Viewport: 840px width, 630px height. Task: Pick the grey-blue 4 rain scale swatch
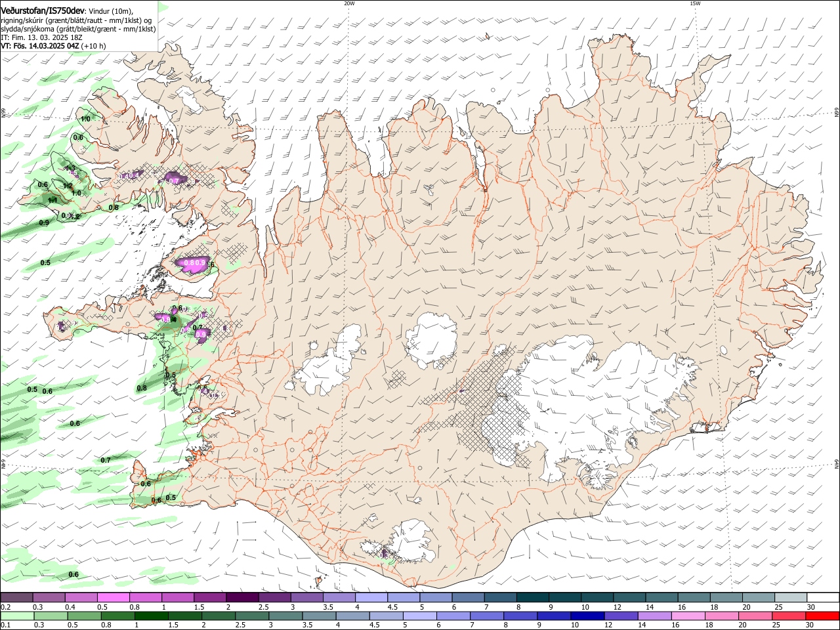click(352, 616)
